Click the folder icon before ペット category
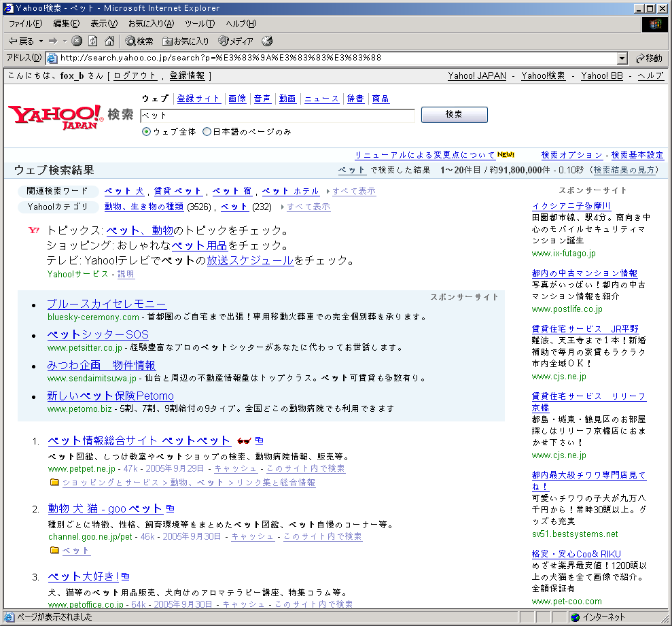 click(54, 551)
